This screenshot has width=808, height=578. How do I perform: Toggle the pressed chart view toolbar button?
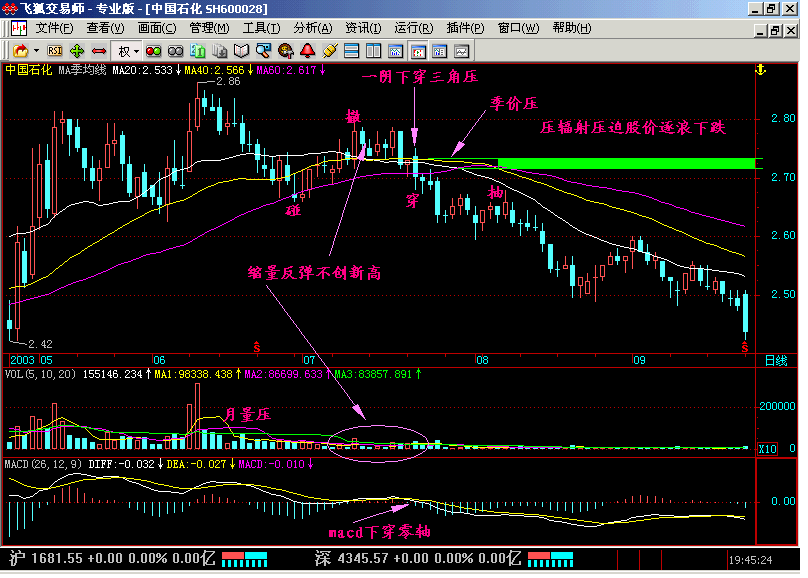[x=418, y=51]
